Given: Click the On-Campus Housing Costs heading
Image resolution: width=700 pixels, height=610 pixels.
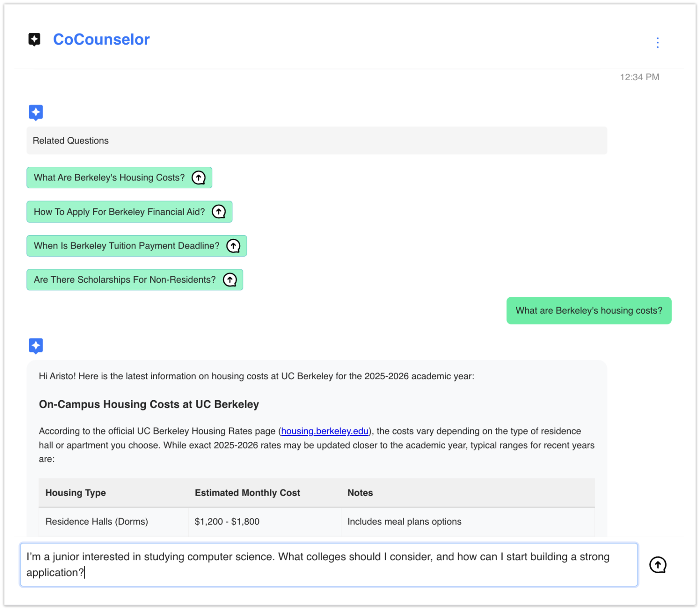Looking at the screenshot, I should pos(149,404).
